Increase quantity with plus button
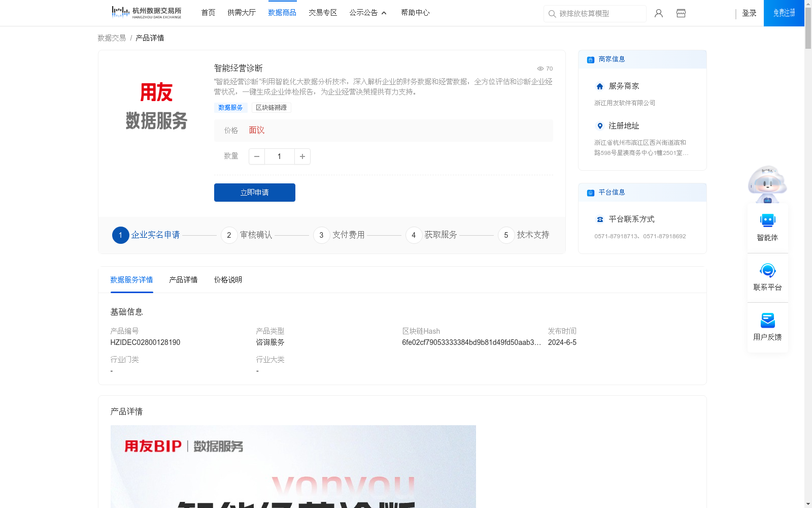812x508 pixels. click(302, 156)
